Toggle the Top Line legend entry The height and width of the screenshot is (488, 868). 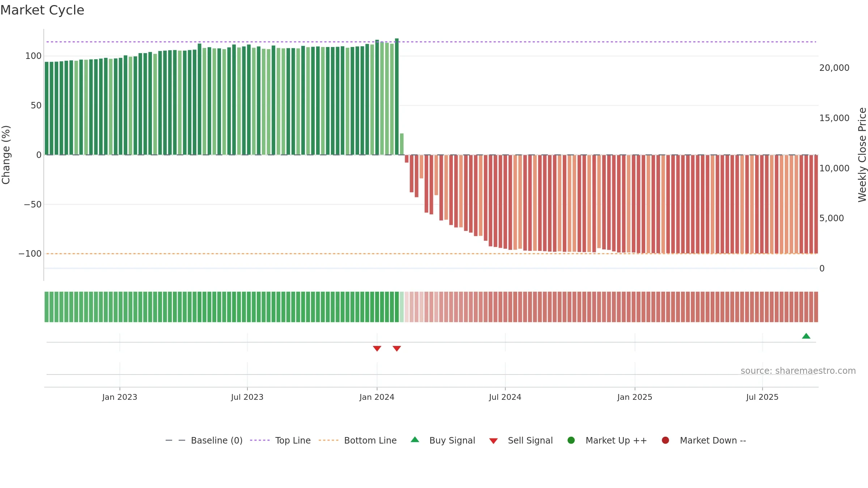click(280, 440)
